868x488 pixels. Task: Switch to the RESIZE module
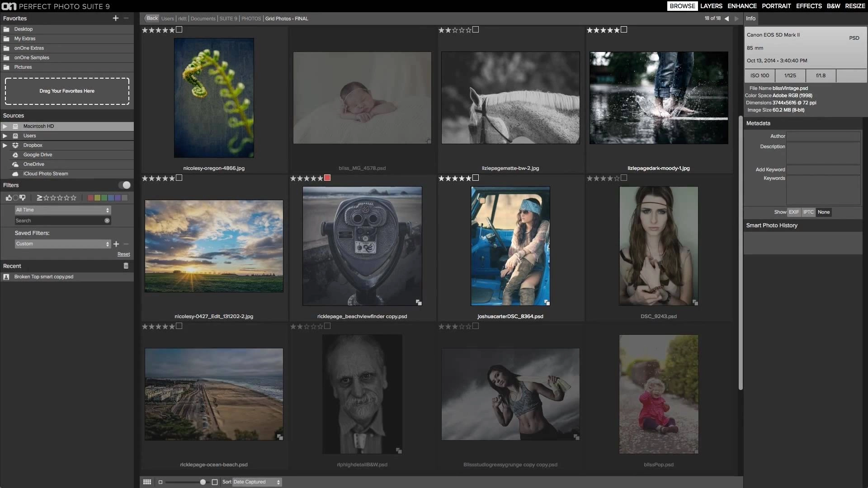click(855, 6)
